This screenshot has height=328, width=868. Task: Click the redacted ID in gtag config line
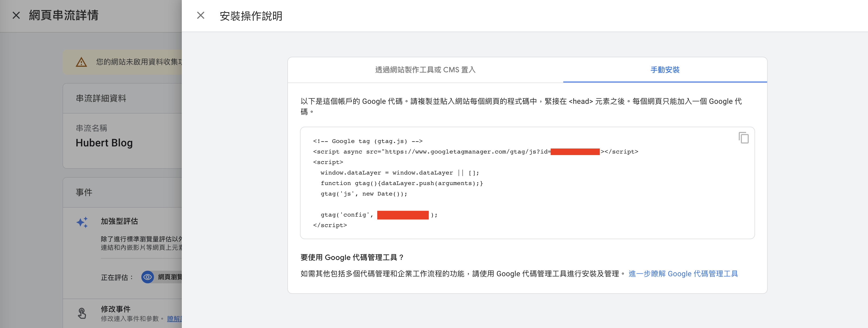tap(403, 215)
